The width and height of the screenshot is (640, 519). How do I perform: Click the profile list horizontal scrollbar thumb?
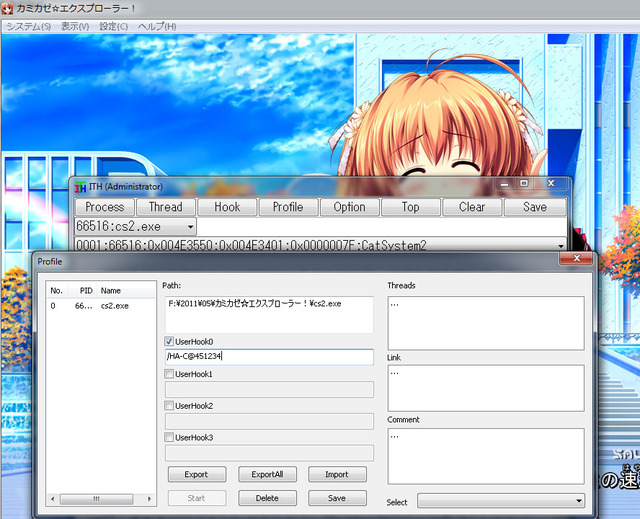coord(96,499)
